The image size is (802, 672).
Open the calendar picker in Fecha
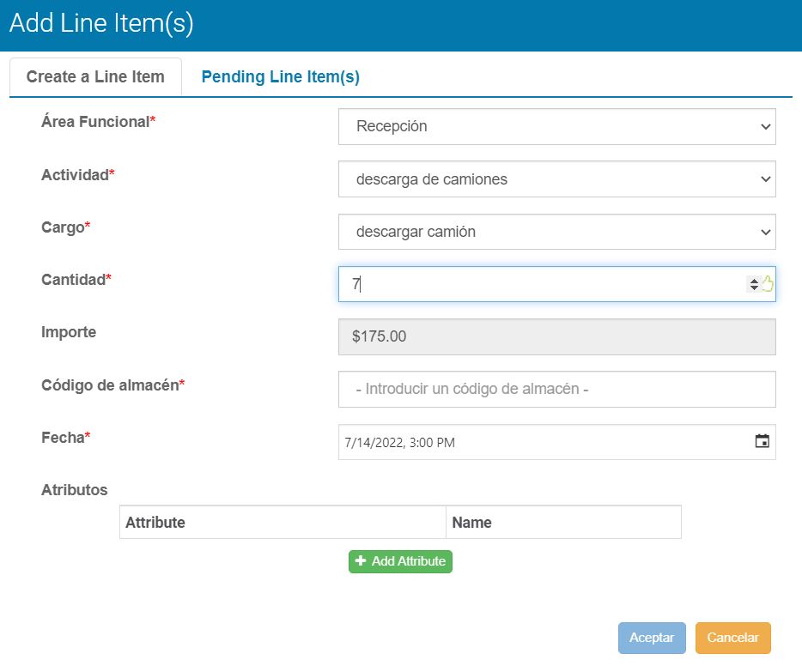click(x=762, y=442)
